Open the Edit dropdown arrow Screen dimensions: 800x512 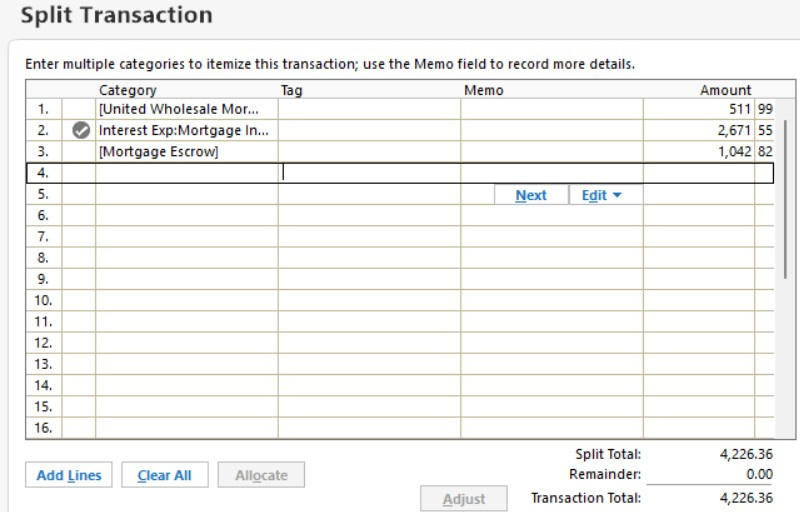click(x=617, y=195)
